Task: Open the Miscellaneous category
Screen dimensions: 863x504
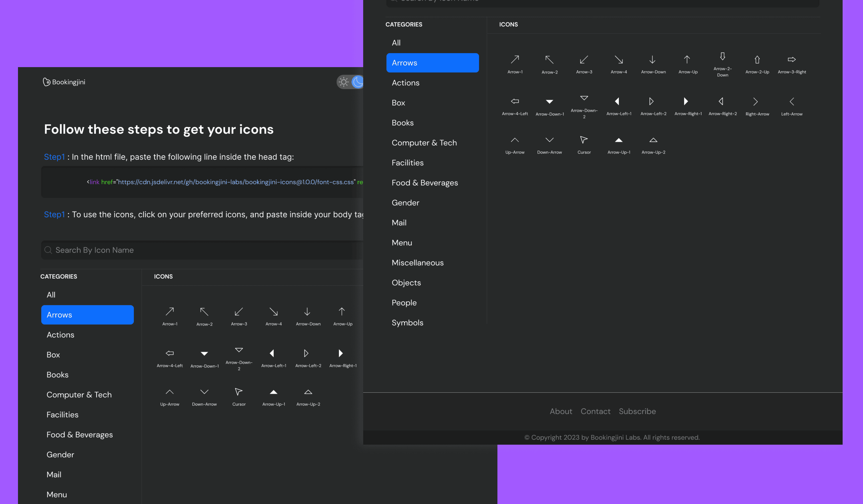Action: (418, 263)
